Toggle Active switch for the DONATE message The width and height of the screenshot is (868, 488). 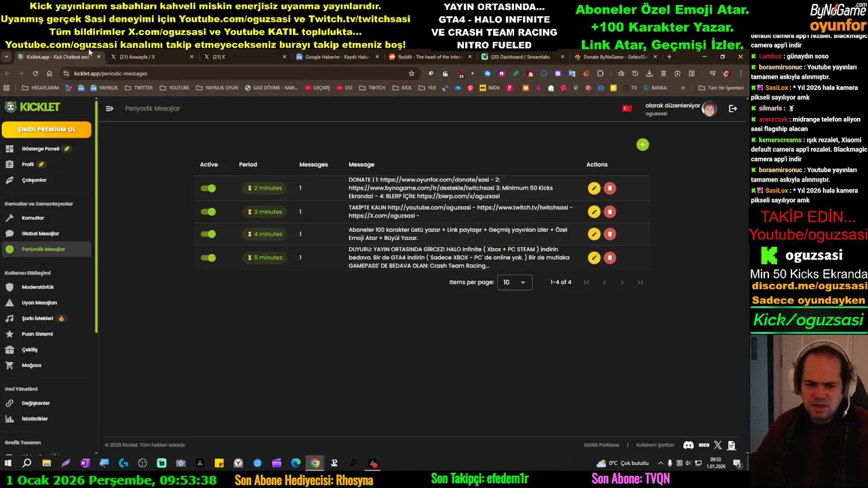(208, 188)
